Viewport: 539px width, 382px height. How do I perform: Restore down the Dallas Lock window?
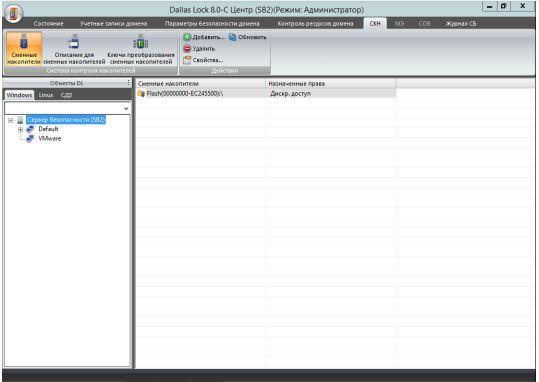[504, 6]
